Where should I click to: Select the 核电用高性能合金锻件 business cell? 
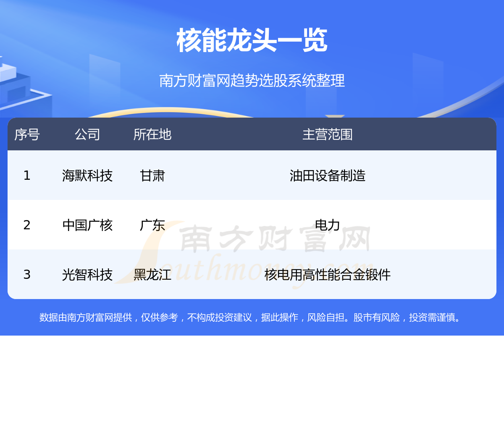click(328, 274)
